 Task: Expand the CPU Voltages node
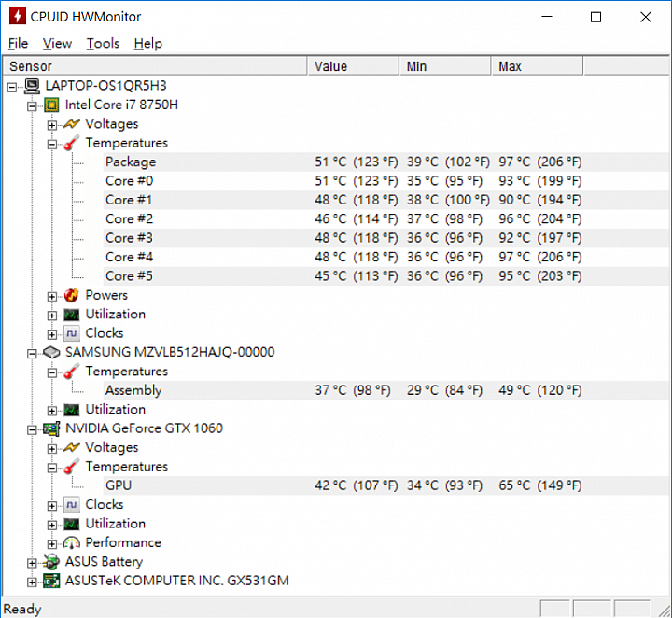pyautogui.click(x=52, y=125)
